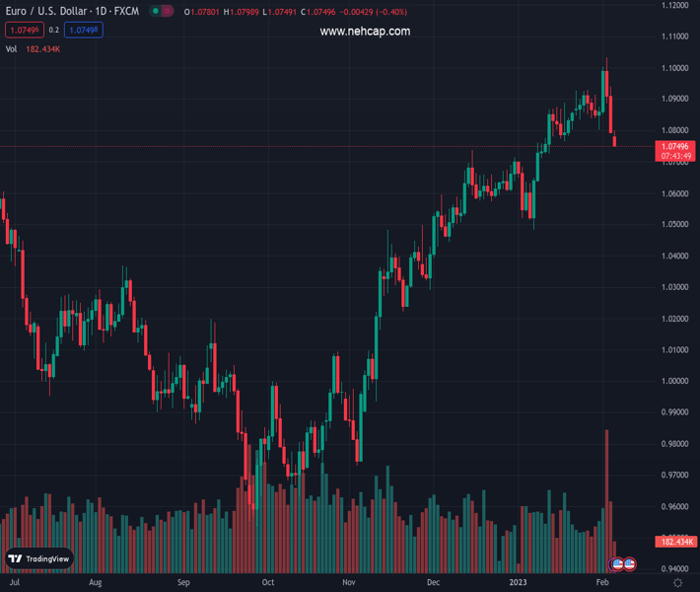Select the Nov marker on the time axis

click(349, 583)
